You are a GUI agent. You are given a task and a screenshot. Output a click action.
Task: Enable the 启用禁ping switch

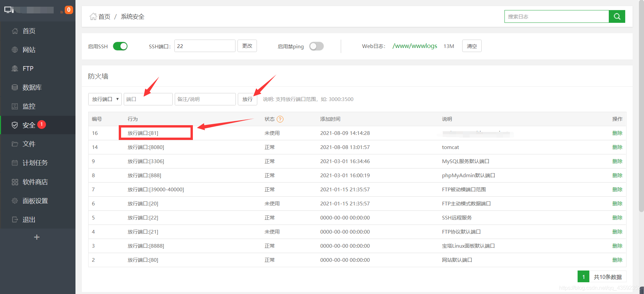(316, 46)
